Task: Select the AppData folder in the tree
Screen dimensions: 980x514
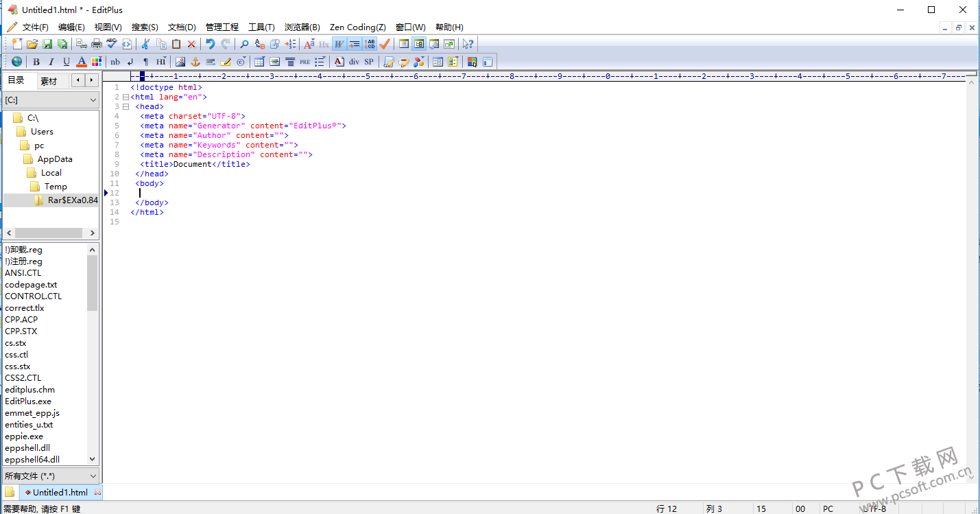Action: pos(55,159)
